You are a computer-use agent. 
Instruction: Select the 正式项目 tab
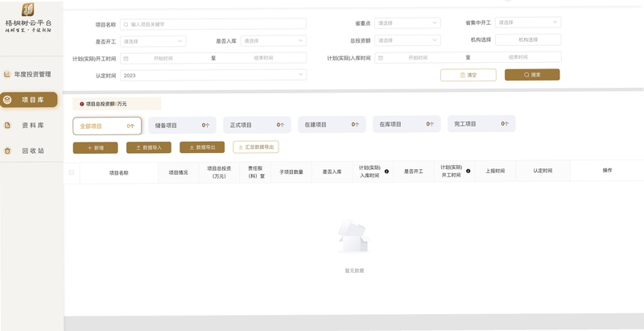(x=257, y=125)
